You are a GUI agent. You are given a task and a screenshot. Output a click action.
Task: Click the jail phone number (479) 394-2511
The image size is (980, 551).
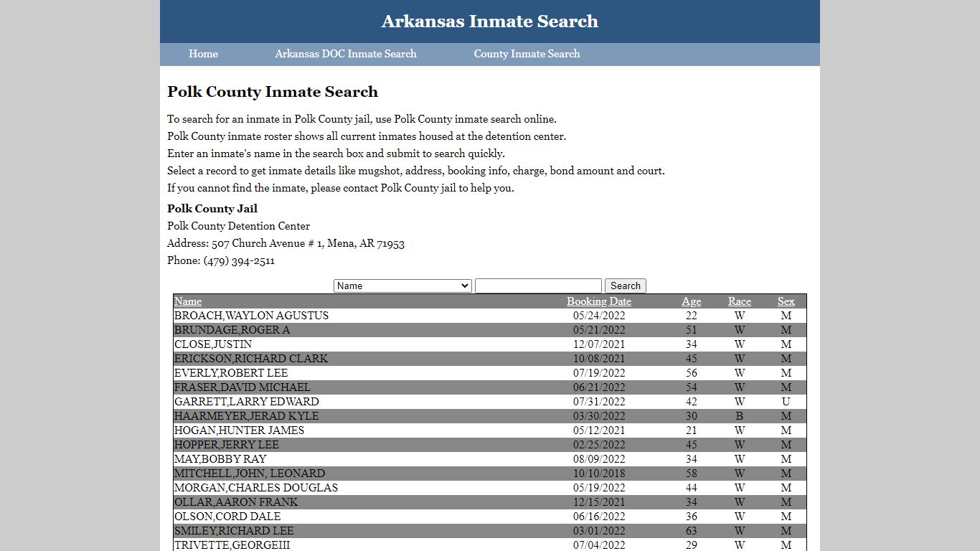(239, 260)
